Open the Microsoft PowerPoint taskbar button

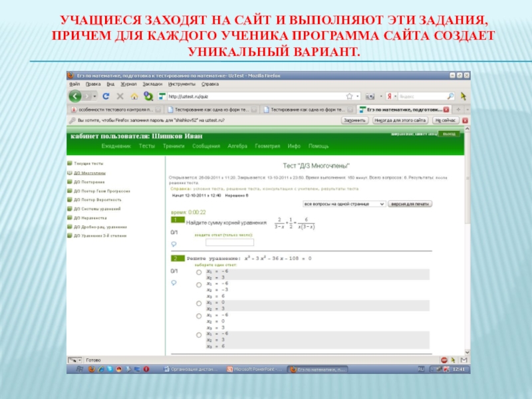pos(255,370)
